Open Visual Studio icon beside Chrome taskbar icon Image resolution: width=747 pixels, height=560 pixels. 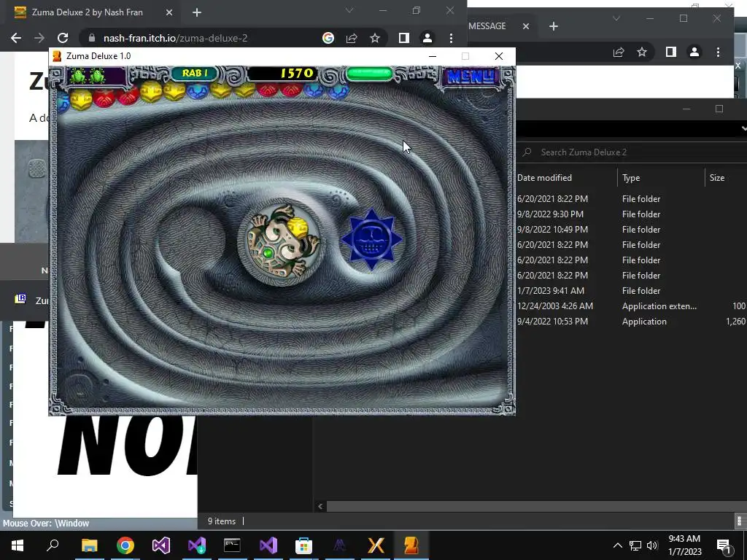coord(161,545)
